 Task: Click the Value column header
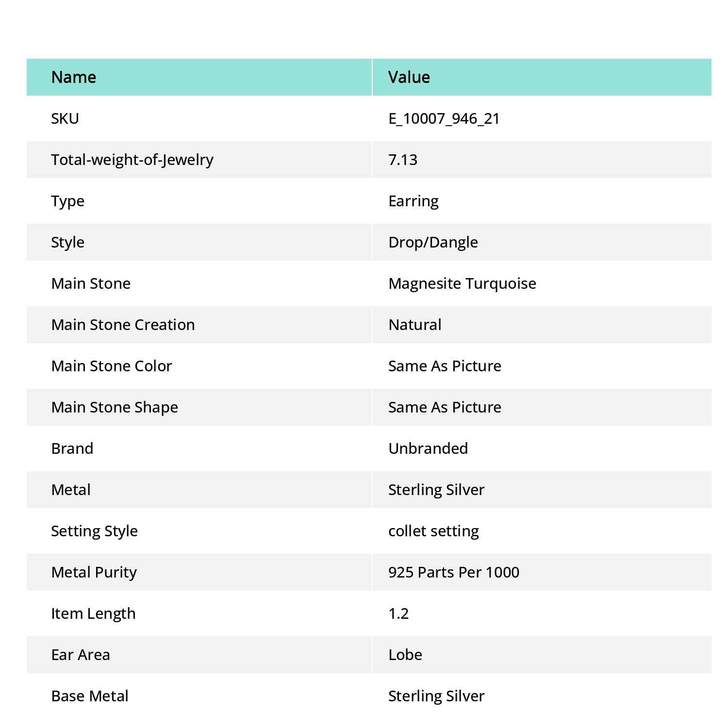click(542, 77)
